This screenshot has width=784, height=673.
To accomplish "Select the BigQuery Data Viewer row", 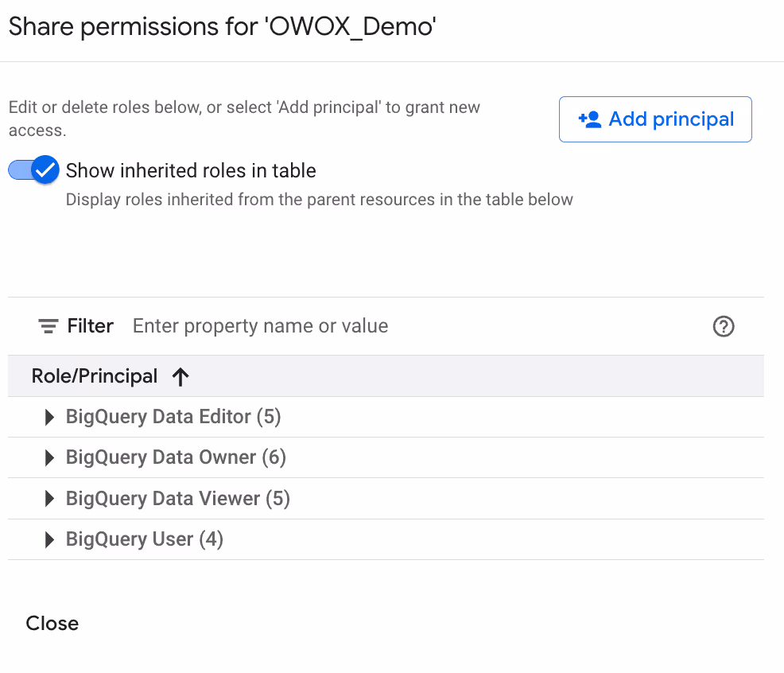I will coord(177,498).
